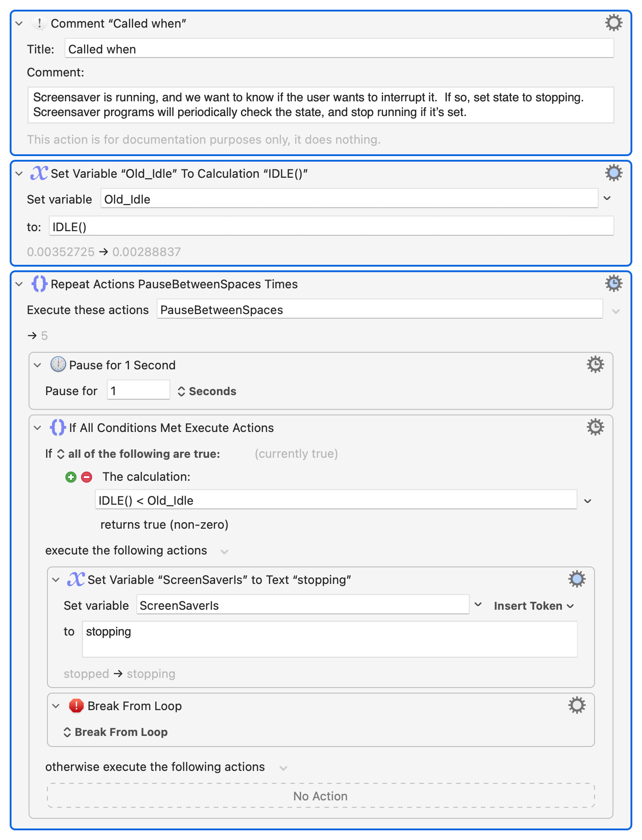Click the Set variable Old_Idle field

pyautogui.click(x=350, y=198)
